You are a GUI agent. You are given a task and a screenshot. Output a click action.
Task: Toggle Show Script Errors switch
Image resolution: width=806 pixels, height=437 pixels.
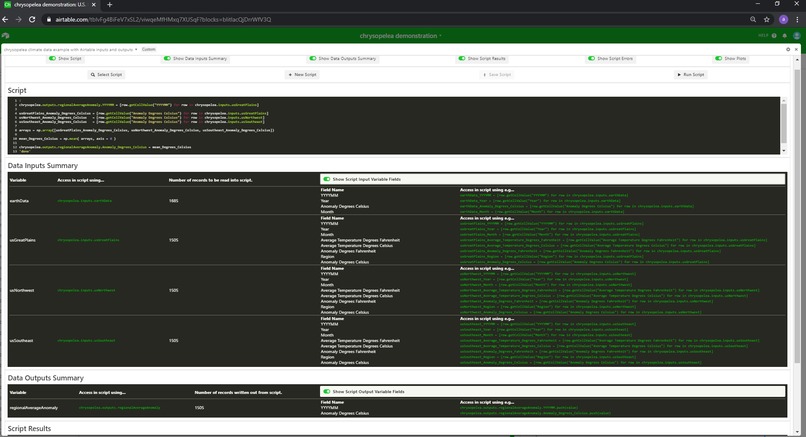tap(591, 59)
